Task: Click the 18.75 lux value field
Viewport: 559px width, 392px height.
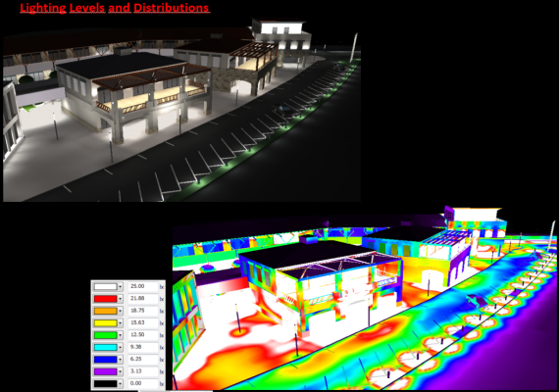Action: [x=143, y=311]
